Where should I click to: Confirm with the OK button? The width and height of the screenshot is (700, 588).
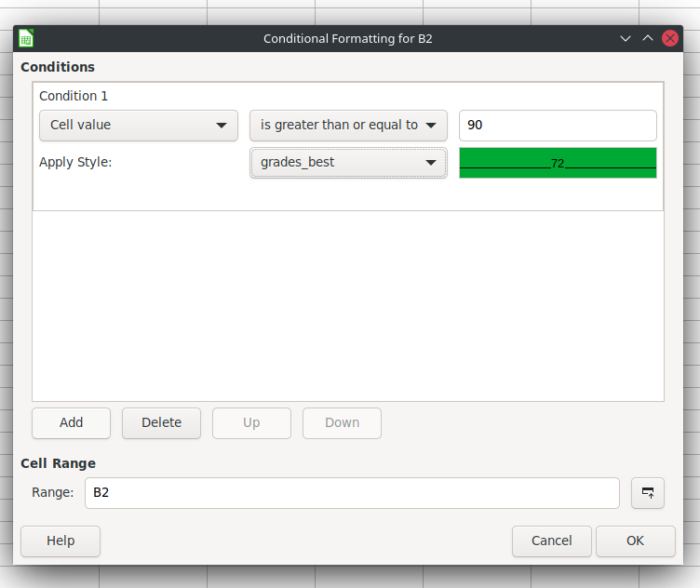pos(635,541)
